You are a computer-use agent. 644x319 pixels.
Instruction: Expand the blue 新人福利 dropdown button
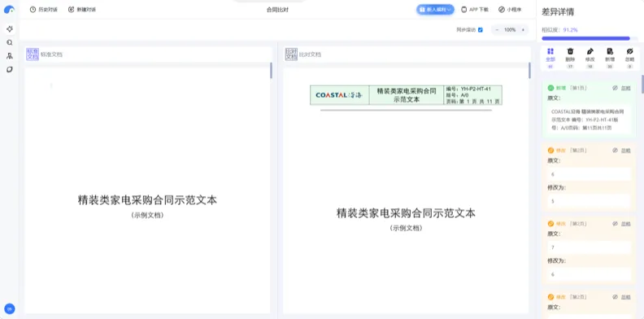point(435,10)
